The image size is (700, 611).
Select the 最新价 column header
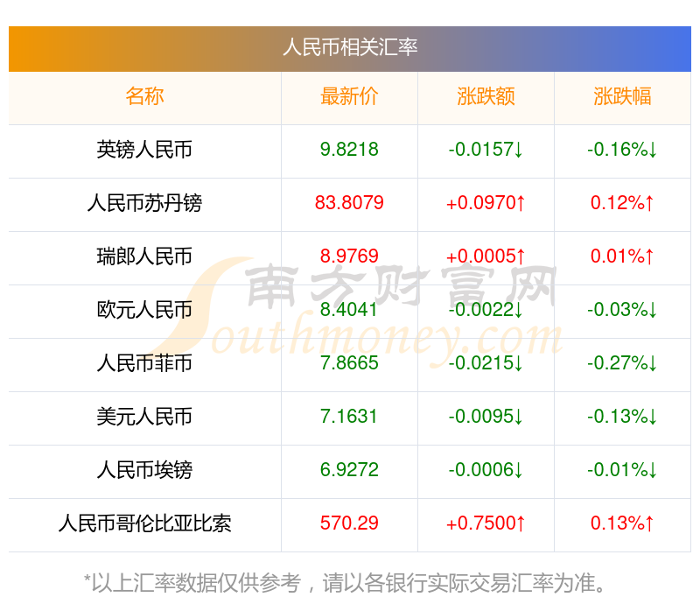coord(349,96)
